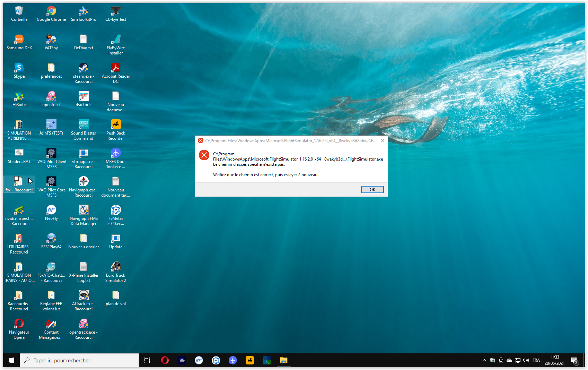Select the rFactor 2 desktop icon

click(84, 99)
